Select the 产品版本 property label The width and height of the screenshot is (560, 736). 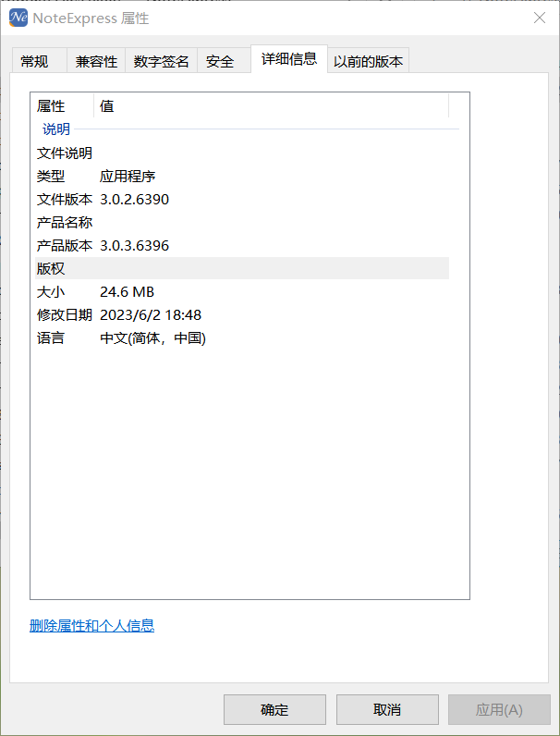coord(65,246)
